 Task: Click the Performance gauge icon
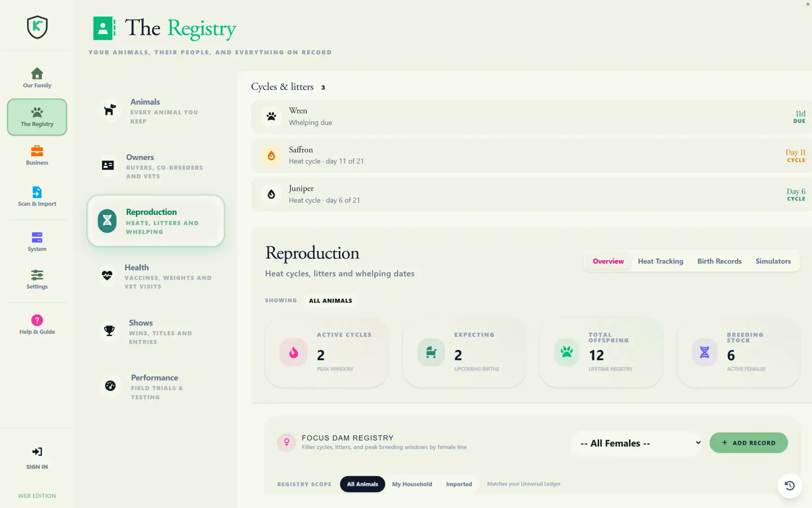coord(110,386)
